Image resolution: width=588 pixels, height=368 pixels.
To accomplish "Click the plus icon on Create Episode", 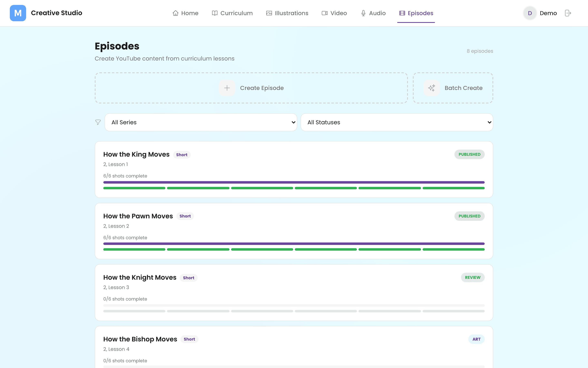I will click(x=227, y=88).
